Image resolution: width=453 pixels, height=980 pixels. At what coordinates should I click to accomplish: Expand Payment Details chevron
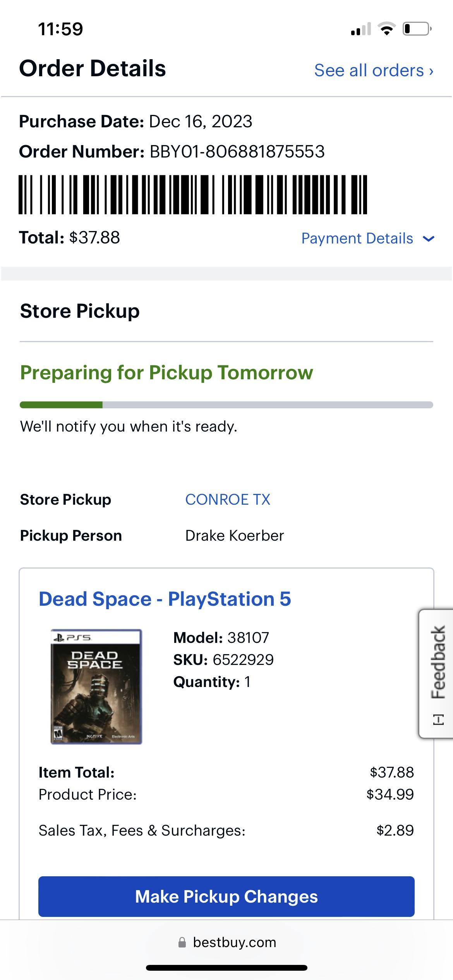[x=429, y=239]
